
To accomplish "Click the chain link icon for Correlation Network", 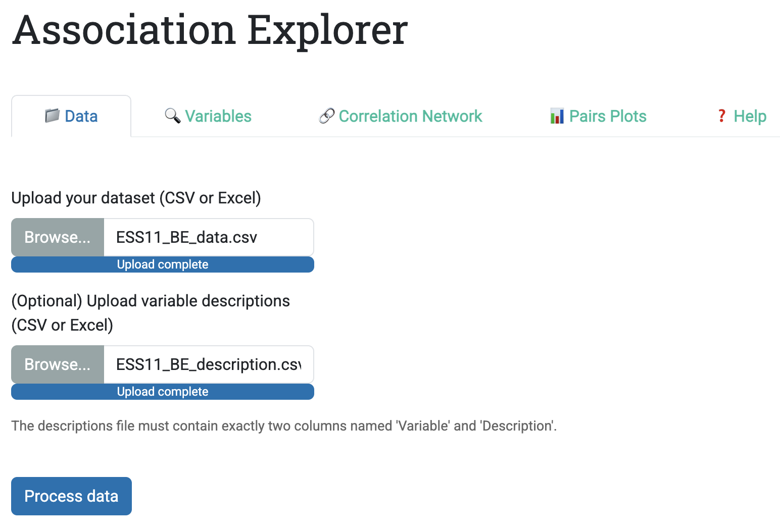I will [x=327, y=116].
